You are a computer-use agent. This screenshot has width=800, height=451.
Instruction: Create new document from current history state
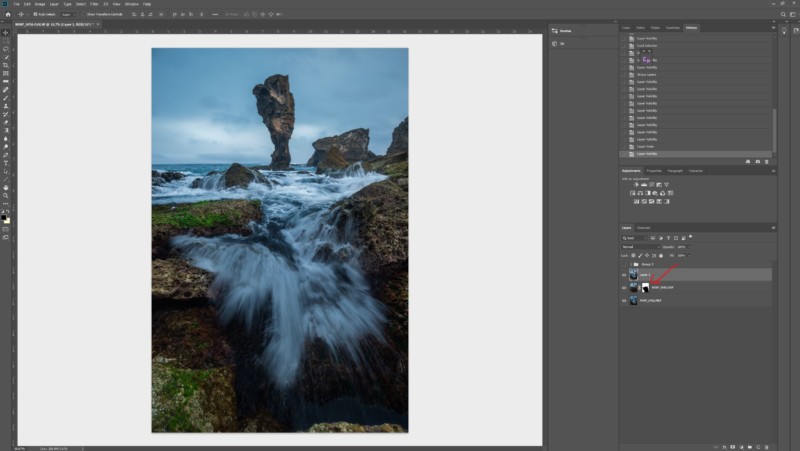click(x=748, y=162)
